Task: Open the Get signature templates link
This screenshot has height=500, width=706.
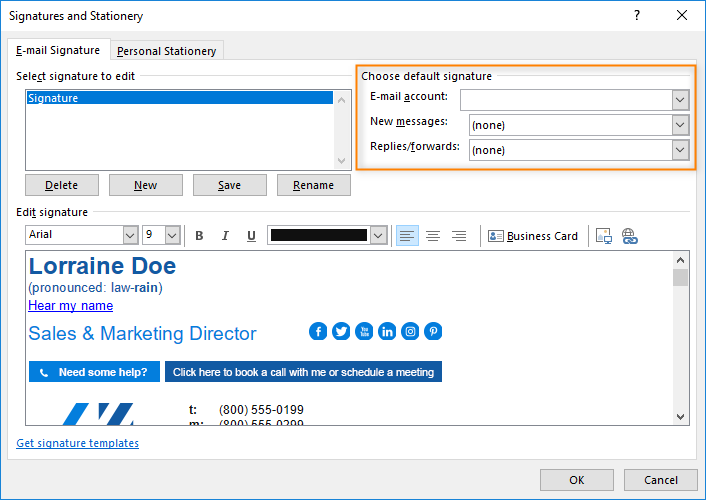Action: coord(78,443)
